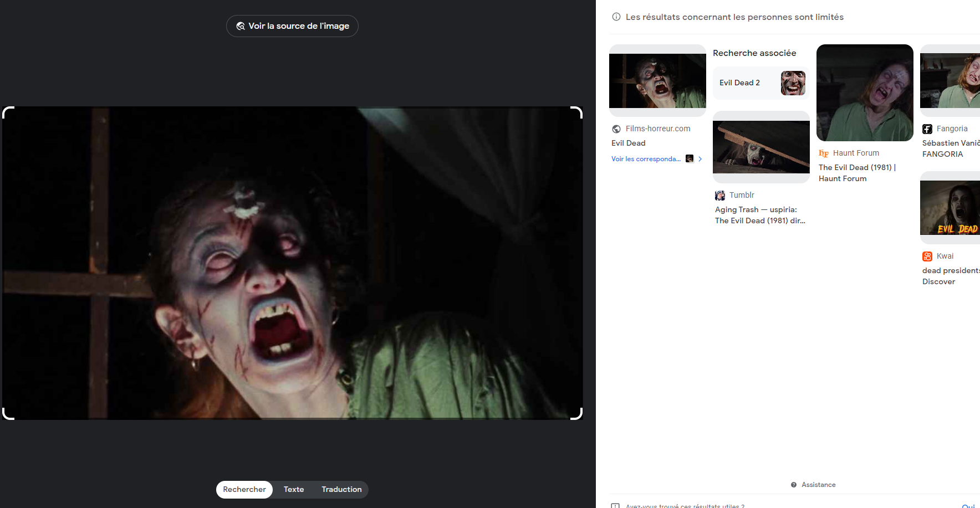The width and height of the screenshot is (980, 508).
Task: Select the Rechercher tab
Action: (244, 489)
